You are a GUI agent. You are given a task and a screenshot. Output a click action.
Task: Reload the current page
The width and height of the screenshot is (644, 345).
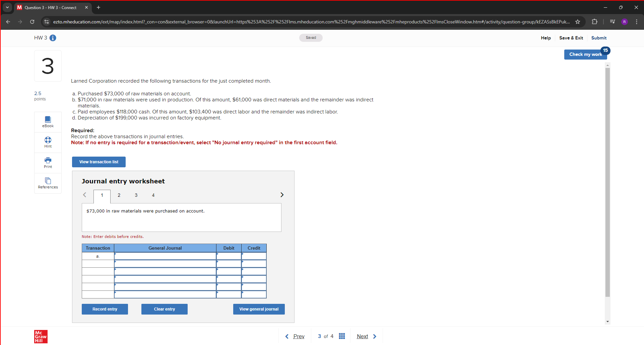32,22
